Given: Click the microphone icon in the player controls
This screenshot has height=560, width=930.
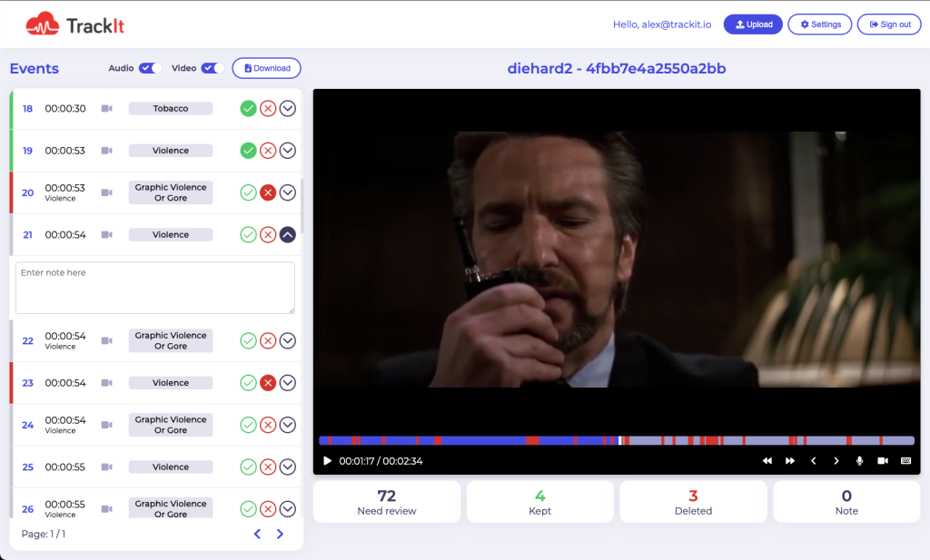Looking at the screenshot, I should [x=859, y=461].
